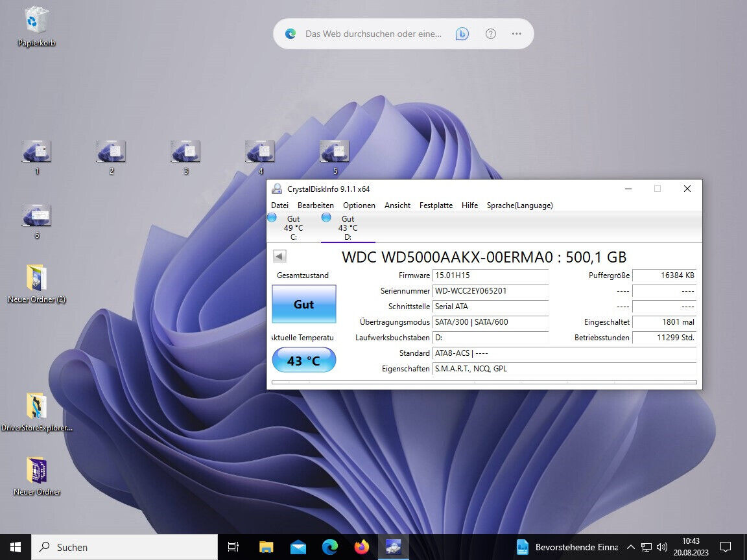Screen dimensions: 747x560
Task: Select desktop screenshot file named 4
Action: tap(260, 157)
